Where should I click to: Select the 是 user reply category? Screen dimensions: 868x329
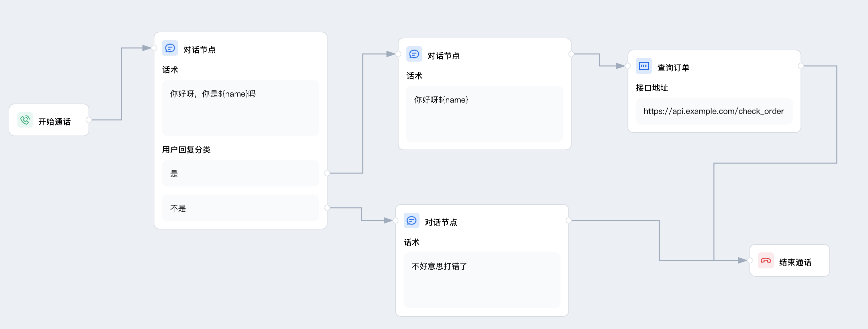point(240,173)
